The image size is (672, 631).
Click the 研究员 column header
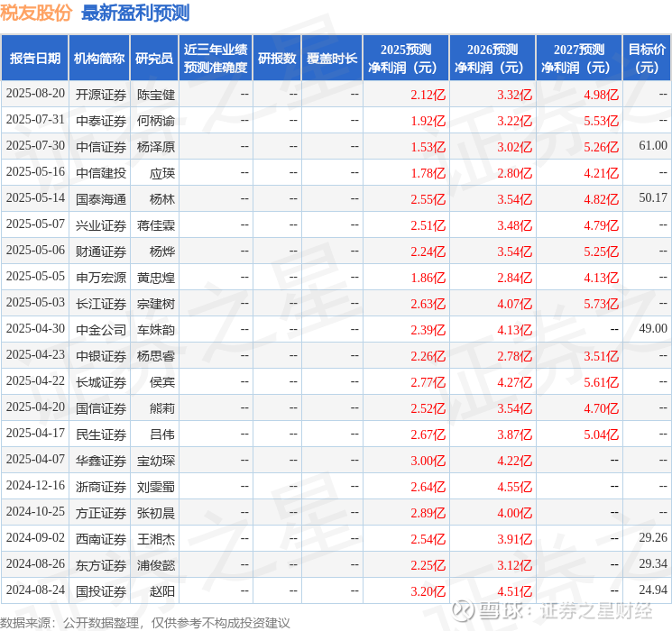pyautogui.click(x=154, y=59)
